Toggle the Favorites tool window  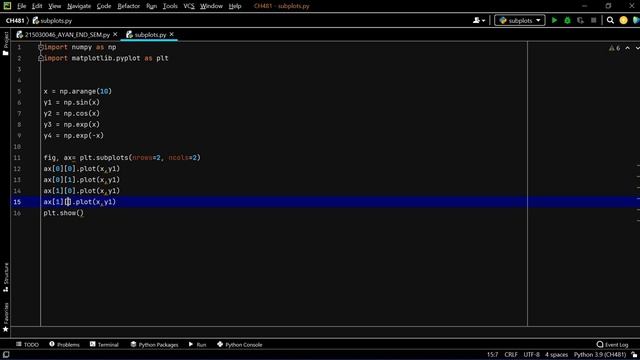pyautogui.click(x=6, y=318)
